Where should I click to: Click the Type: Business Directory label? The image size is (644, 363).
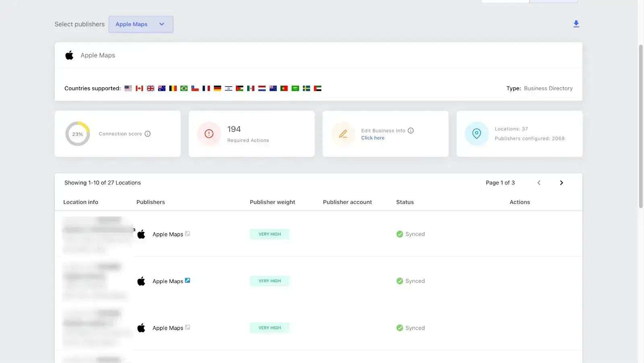pos(539,89)
